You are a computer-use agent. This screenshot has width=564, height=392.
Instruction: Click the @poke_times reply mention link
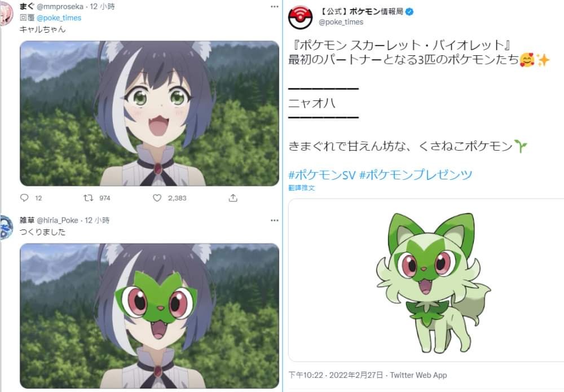(x=59, y=17)
